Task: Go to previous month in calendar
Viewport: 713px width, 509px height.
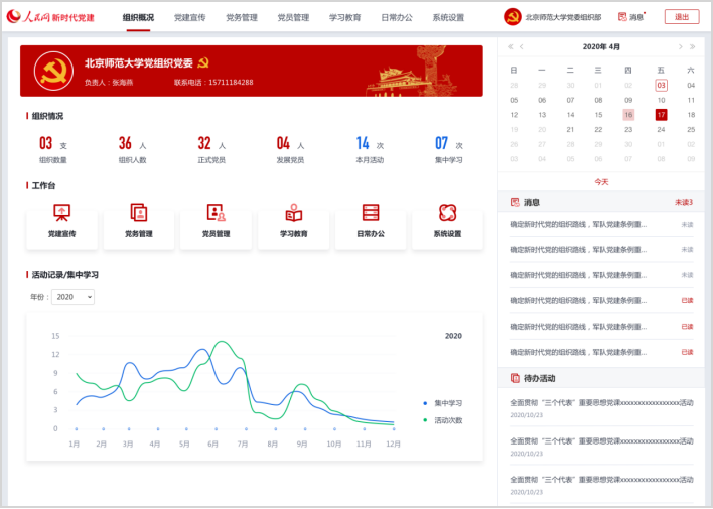Action: click(522, 46)
